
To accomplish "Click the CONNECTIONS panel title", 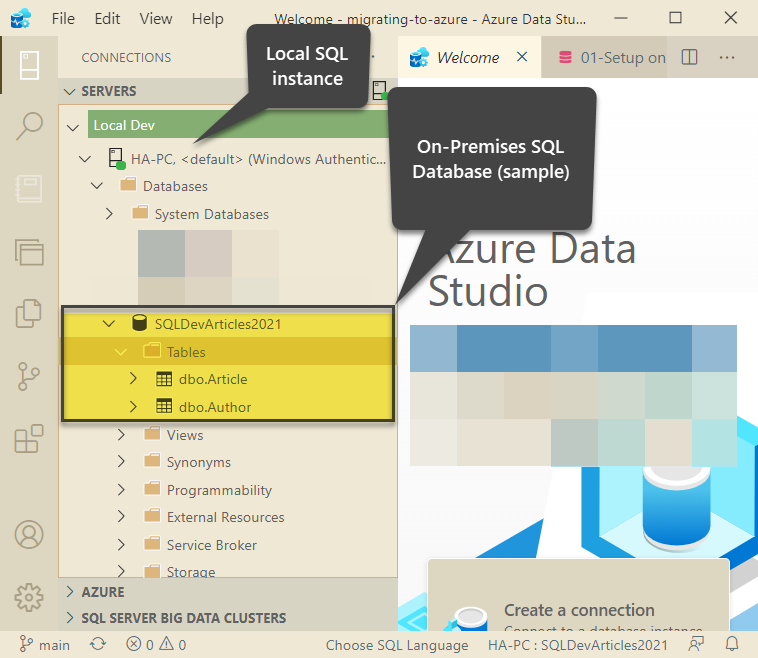I will click(x=126, y=58).
